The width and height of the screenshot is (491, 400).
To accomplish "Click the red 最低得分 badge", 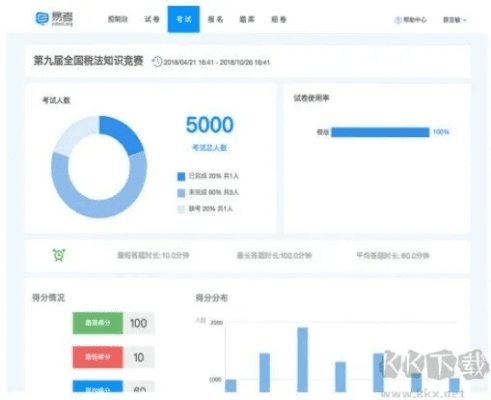I will point(98,357).
